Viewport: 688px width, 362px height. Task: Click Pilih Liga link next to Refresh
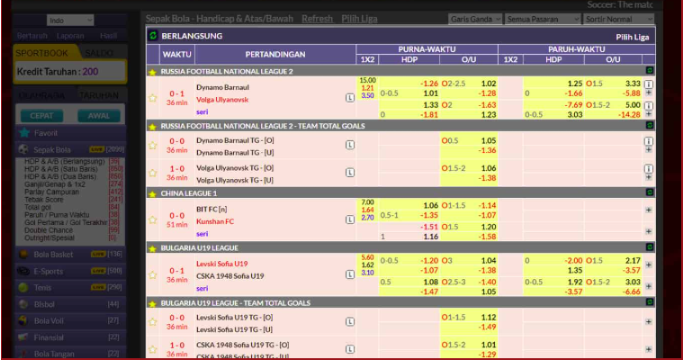pyautogui.click(x=359, y=18)
